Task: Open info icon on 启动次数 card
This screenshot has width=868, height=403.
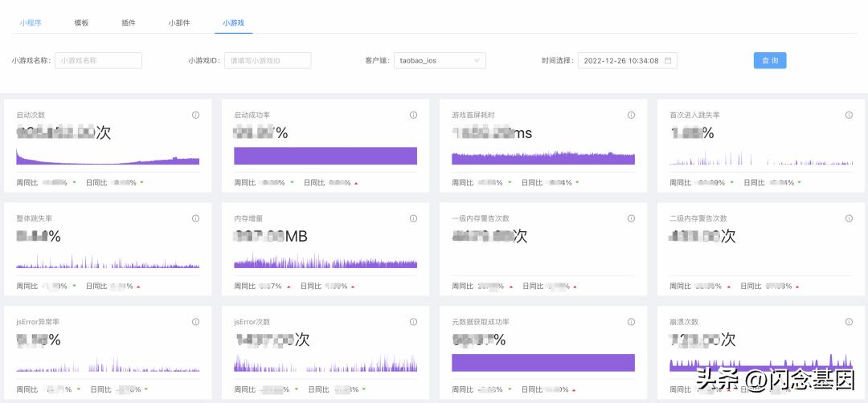Action: pyautogui.click(x=195, y=115)
